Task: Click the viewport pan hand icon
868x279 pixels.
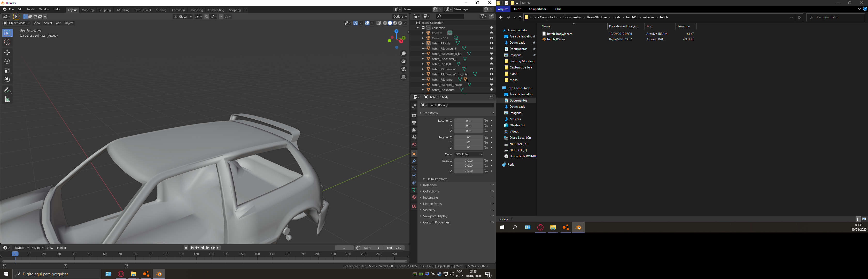Action: pyautogui.click(x=403, y=61)
